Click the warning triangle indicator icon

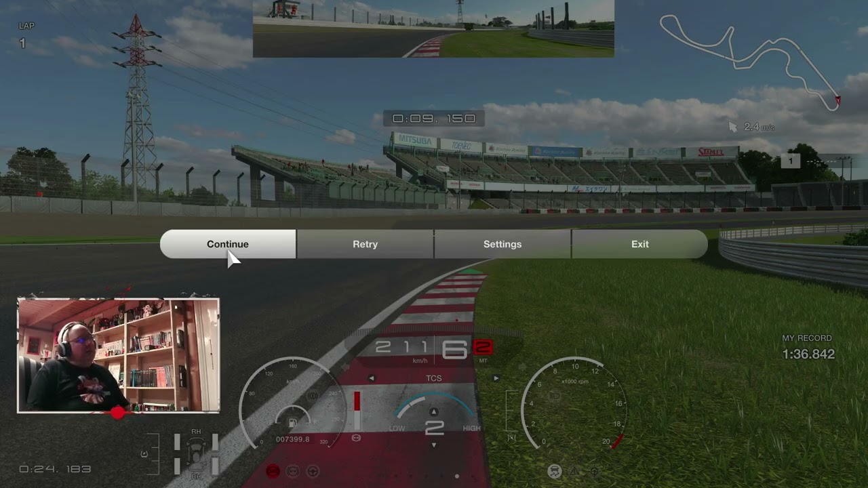(575, 471)
